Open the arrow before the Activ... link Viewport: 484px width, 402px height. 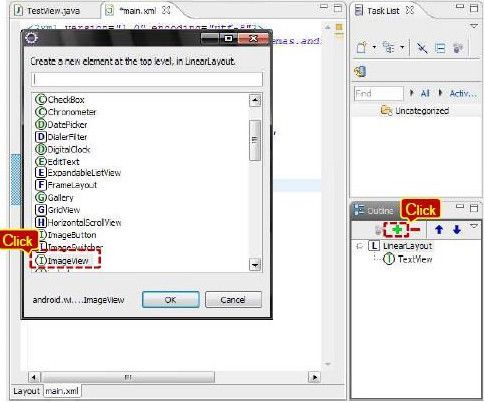pyautogui.click(x=441, y=93)
